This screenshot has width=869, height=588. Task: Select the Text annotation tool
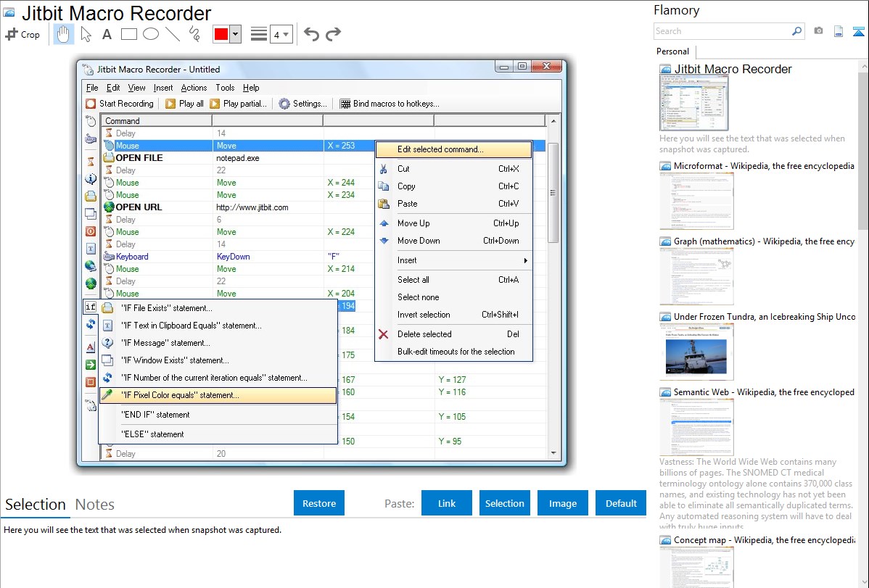(x=106, y=33)
